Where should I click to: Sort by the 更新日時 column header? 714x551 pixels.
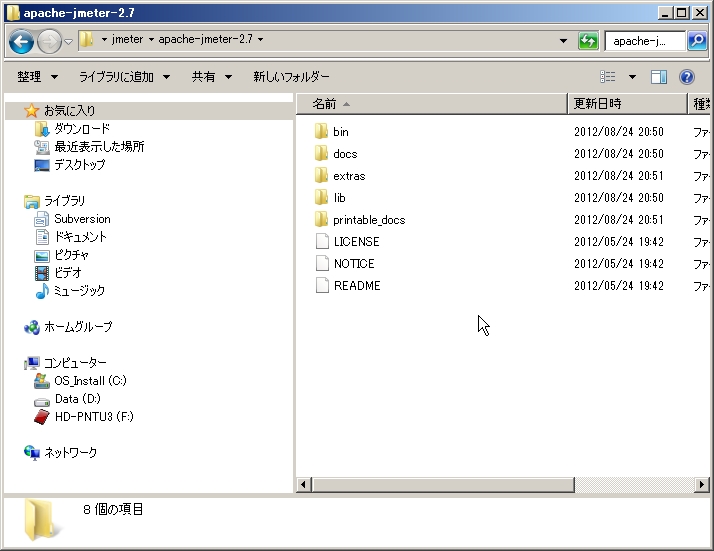pyautogui.click(x=627, y=104)
